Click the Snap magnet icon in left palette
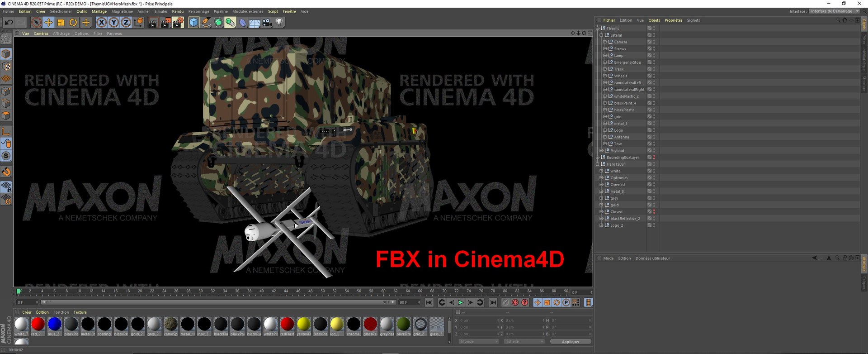The image size is (868, 354). coord(6,172)
